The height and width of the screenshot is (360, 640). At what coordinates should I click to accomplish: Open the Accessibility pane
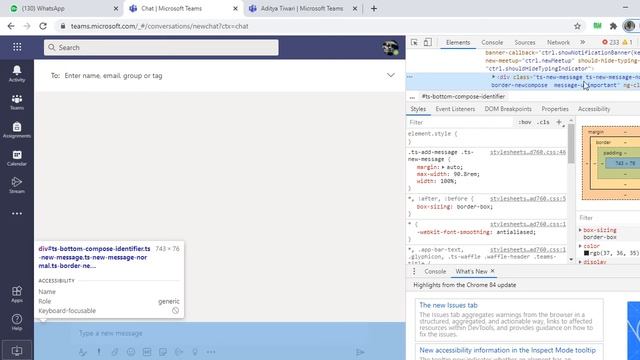pyautogui.click(x=594, y=109)
